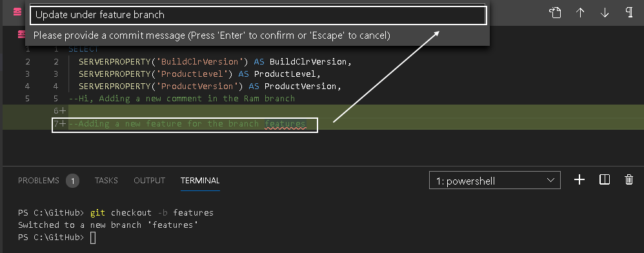Toggle whitespace display with the paragraph icon

pyautogui.click(x=629, y=12)
